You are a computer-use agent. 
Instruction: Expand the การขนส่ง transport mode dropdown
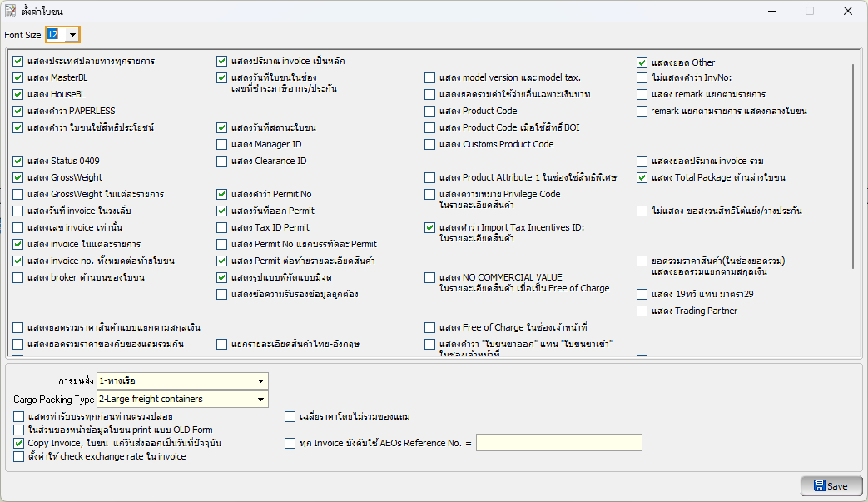tap(260, 381)
